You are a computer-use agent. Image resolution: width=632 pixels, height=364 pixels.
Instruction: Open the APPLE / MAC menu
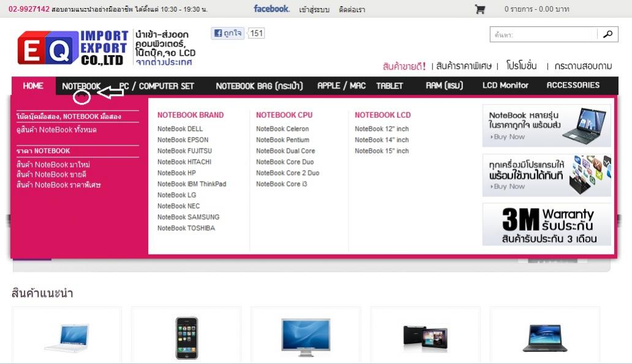341,86
